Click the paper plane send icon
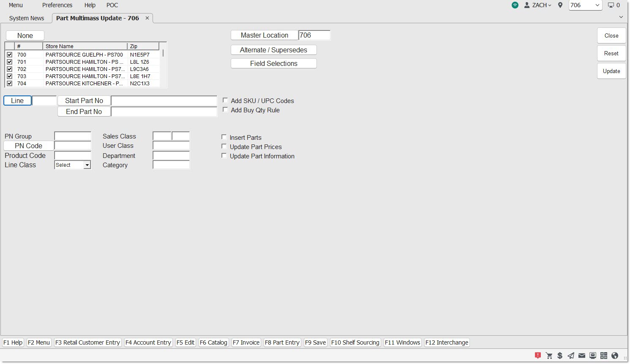Viewport: 630px width, 364px height. coord(571,356)
